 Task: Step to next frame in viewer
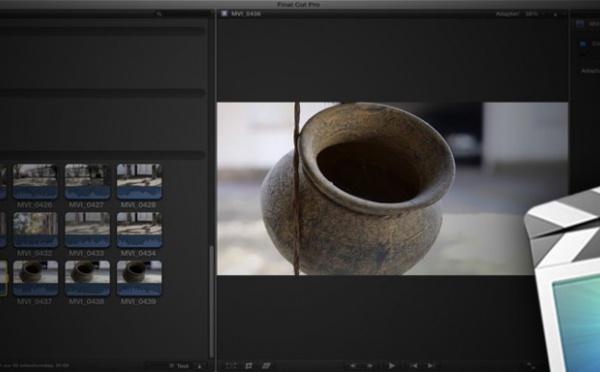[x=370, y=366]
